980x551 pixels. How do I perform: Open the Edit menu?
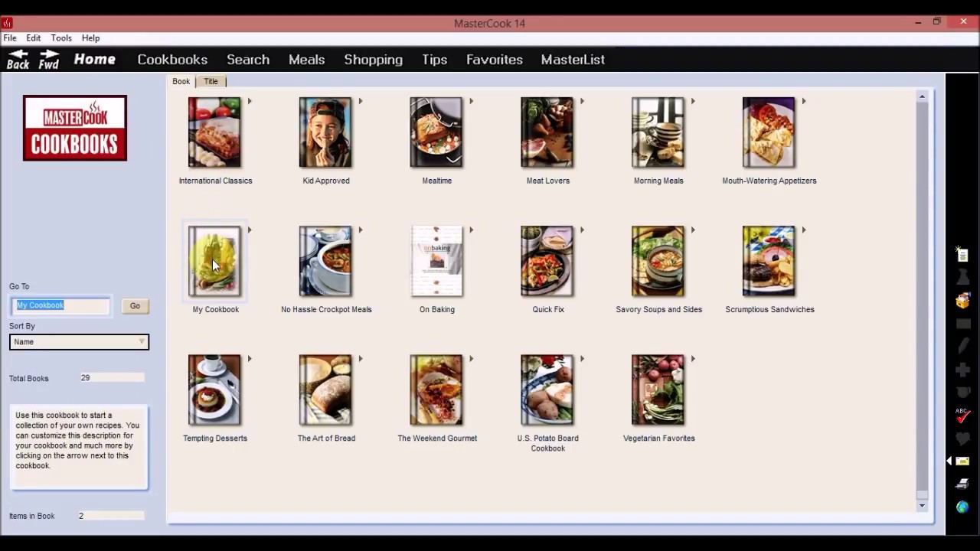(34, 37)
